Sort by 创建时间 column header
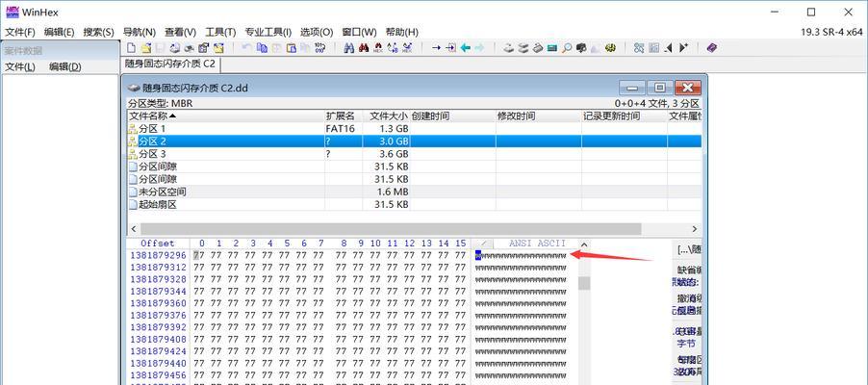Screen dimensions: 868x385 click(453, 116)
